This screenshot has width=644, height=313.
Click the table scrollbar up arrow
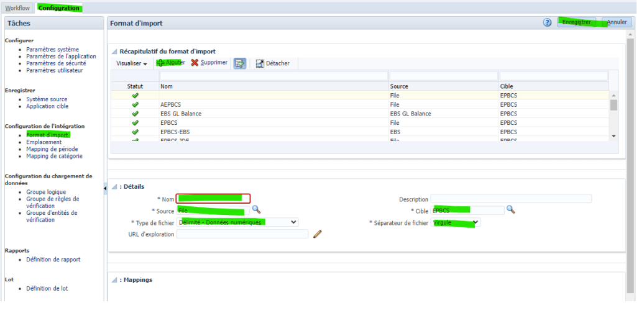tap(614, 95)
